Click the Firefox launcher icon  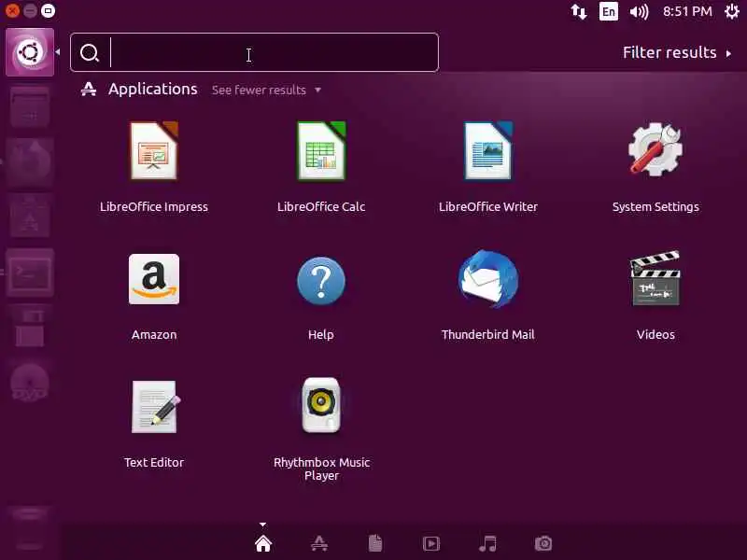(x=30, y=162)
